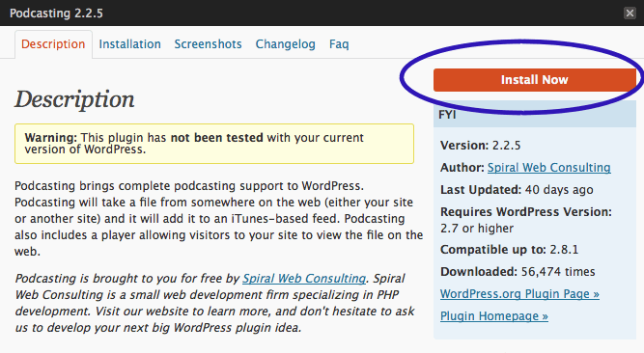
Task: Switch to the Installation tab
Action: coord(129,44)
